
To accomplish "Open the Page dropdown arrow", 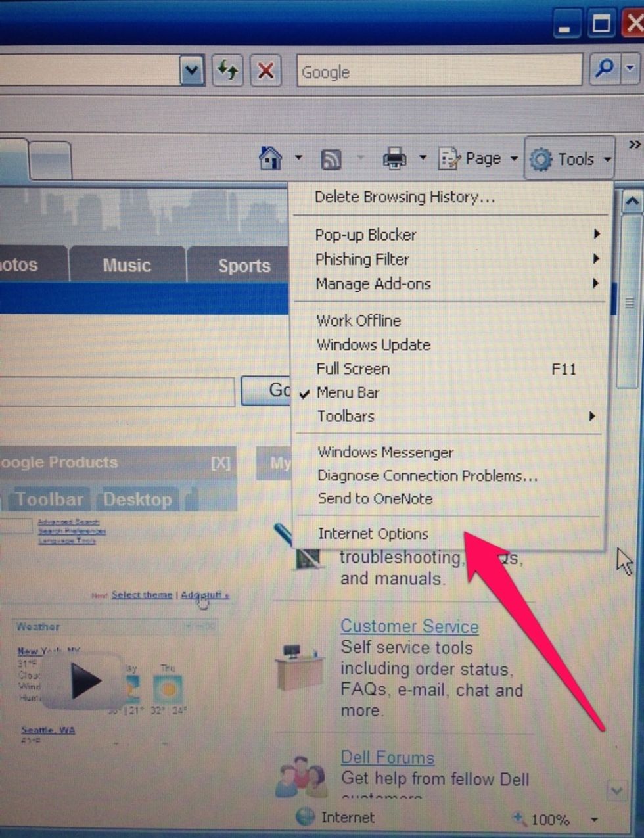I will (514, 159).
